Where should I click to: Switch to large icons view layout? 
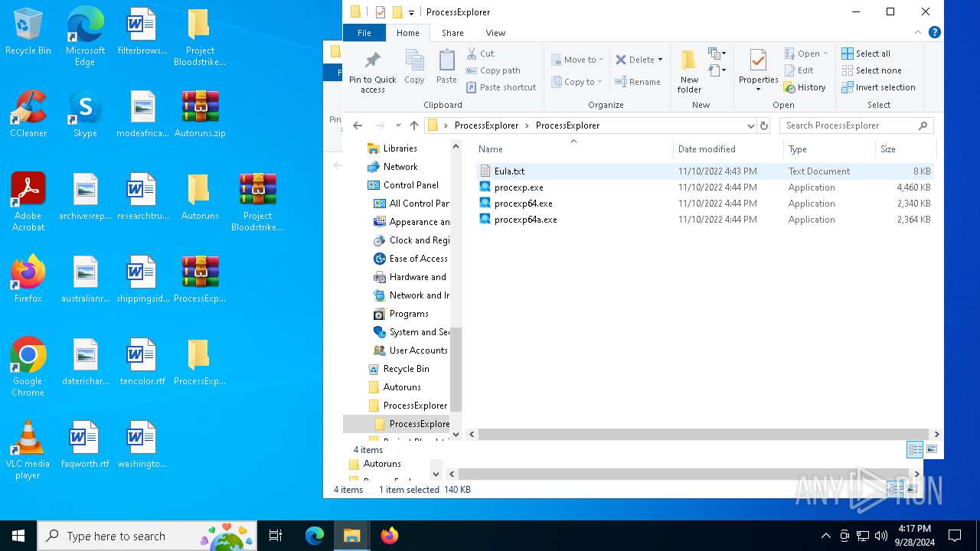click(x=932, y=449)
